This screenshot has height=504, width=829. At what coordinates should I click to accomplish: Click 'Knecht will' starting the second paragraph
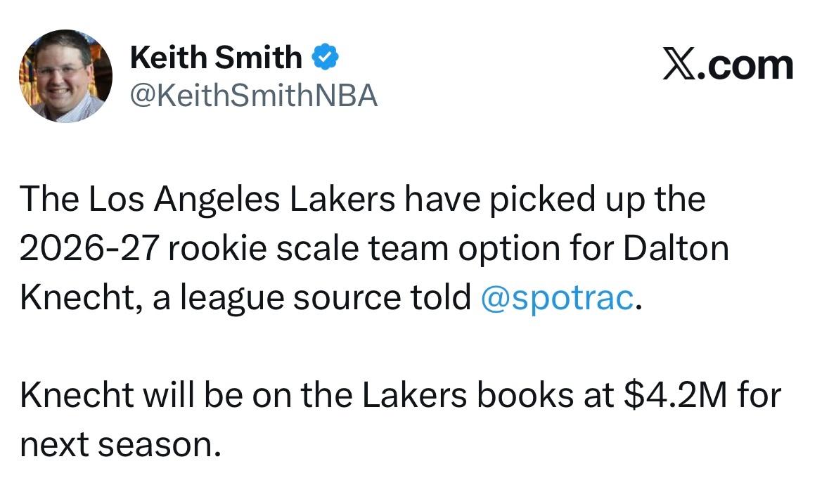coord(107,396)
